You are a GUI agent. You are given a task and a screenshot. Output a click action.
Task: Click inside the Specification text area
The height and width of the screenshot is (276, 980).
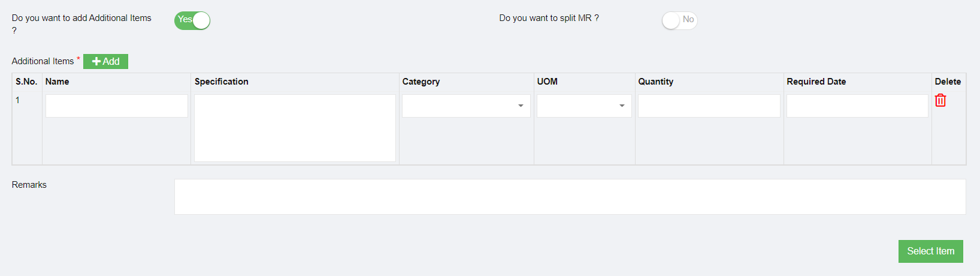[x=295, y=128]
